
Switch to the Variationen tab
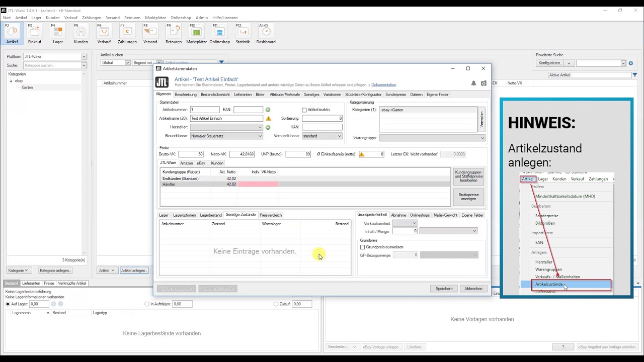[332, 95]
